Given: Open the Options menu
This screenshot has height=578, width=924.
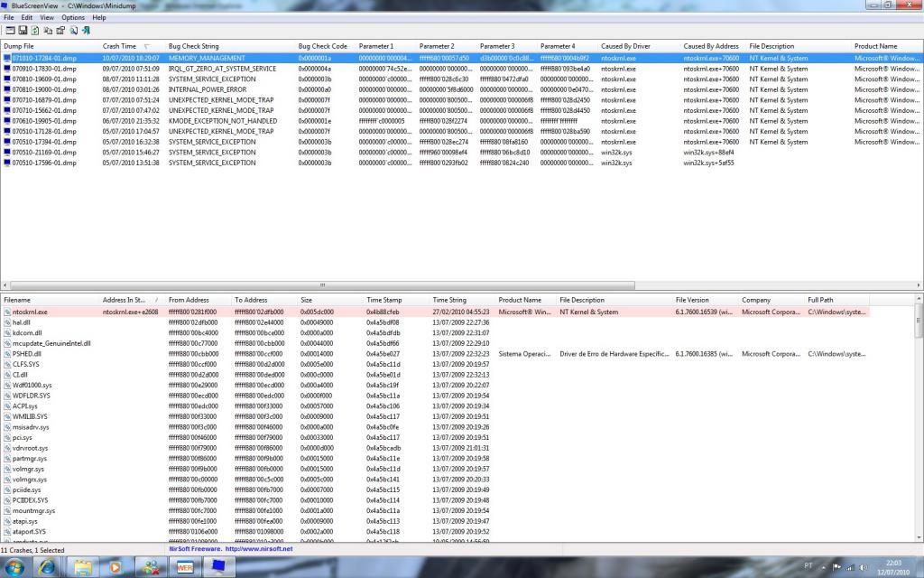Looking at the screenshot, I should 73,18.
